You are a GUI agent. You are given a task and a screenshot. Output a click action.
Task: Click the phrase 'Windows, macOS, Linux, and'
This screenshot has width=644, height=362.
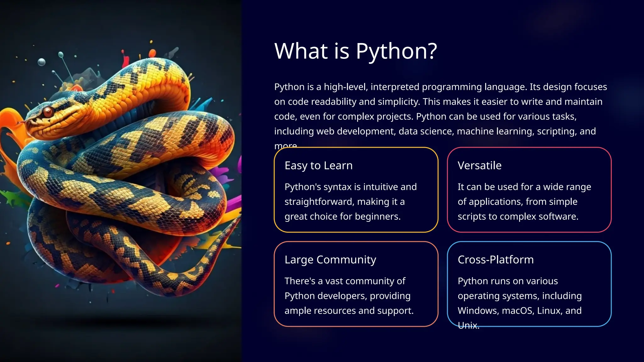(x=519, y=311)
